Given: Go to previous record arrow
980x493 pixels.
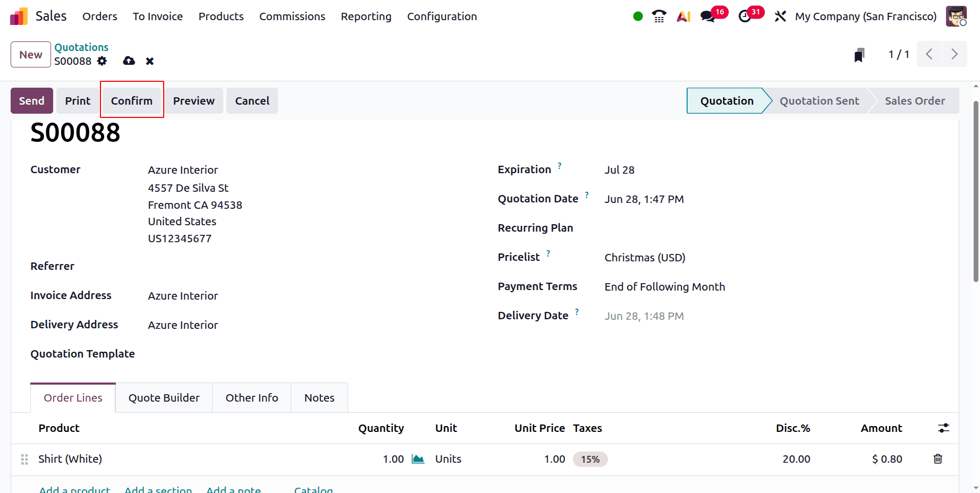Looking at the screenshot, I should click(x=929, y=54).
